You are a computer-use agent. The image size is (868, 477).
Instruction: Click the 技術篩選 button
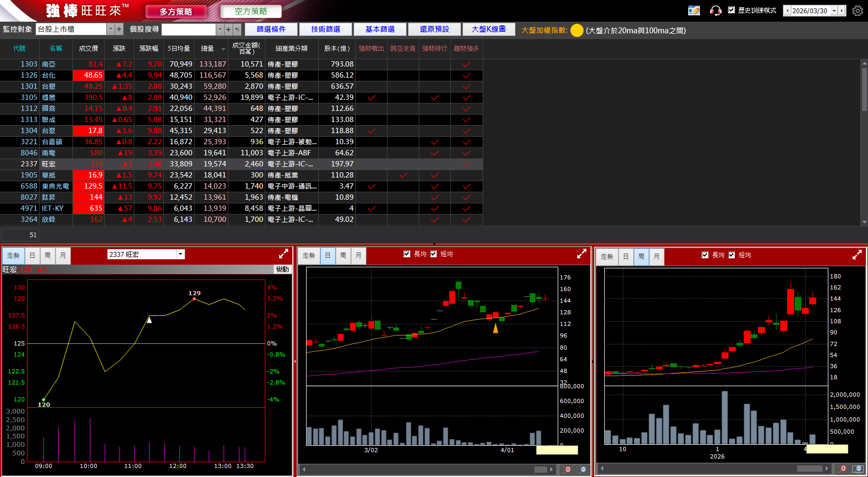pyautogui.click(x=326, y=30)
